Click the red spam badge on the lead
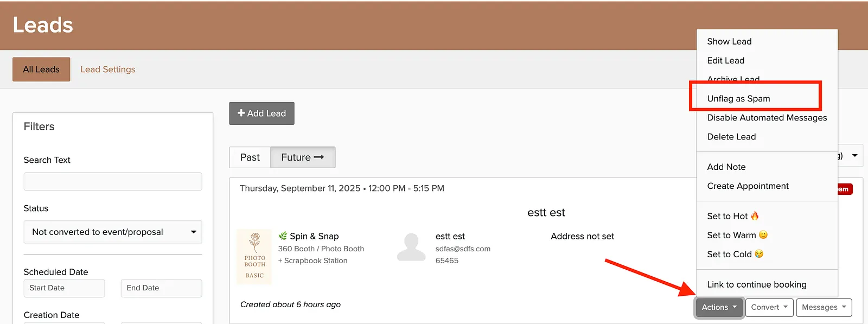The height and width of the screenshot is (324, 868). 845,189
